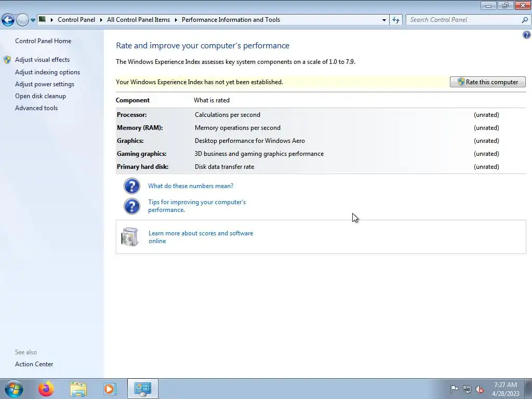Go back with the blue Back arrow

(x=8, y=20)
